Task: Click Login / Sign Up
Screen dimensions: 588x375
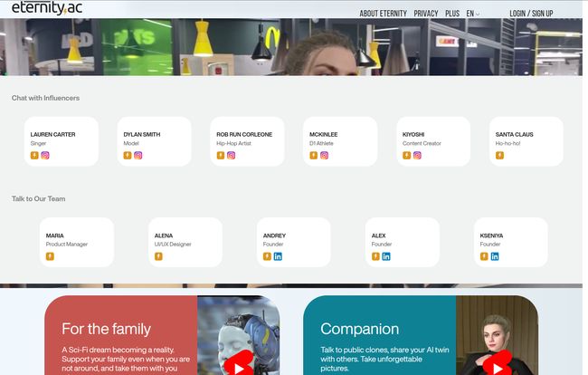Action: coord(531,14)
